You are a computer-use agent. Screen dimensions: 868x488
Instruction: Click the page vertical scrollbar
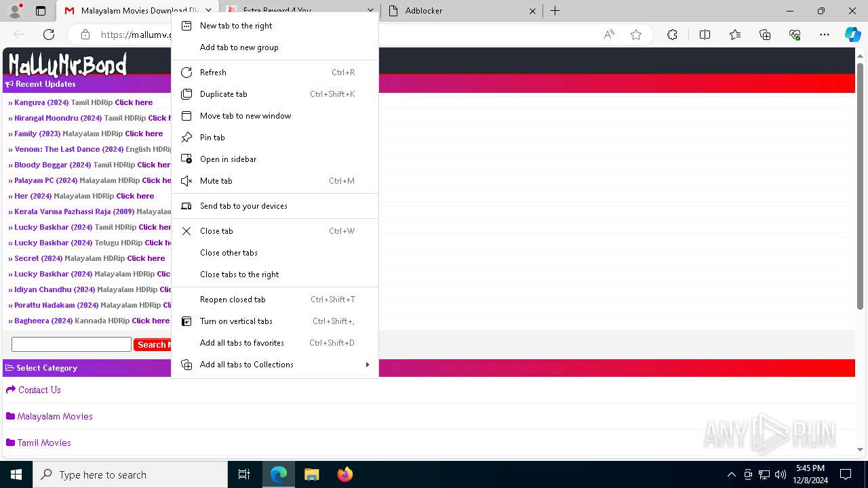(x=861, y=186)
